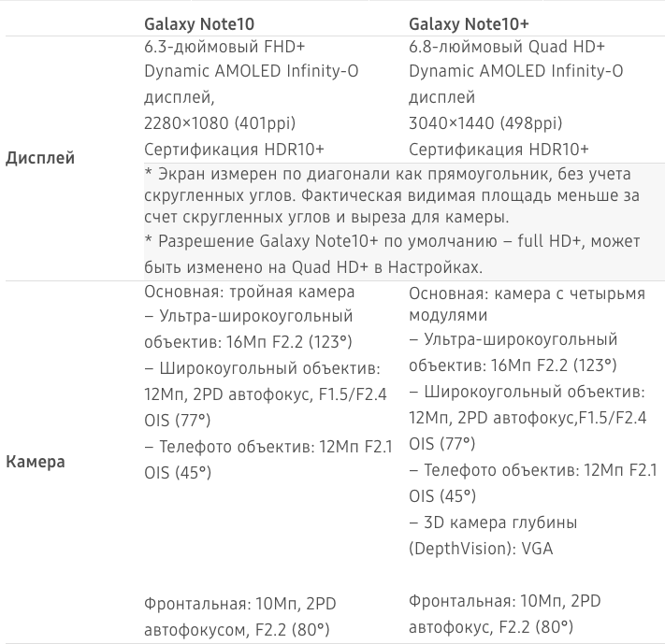665x644 pixels.
Task: Click the 3040×1440 (498ppi) resolution text
Action: [485, 123]
